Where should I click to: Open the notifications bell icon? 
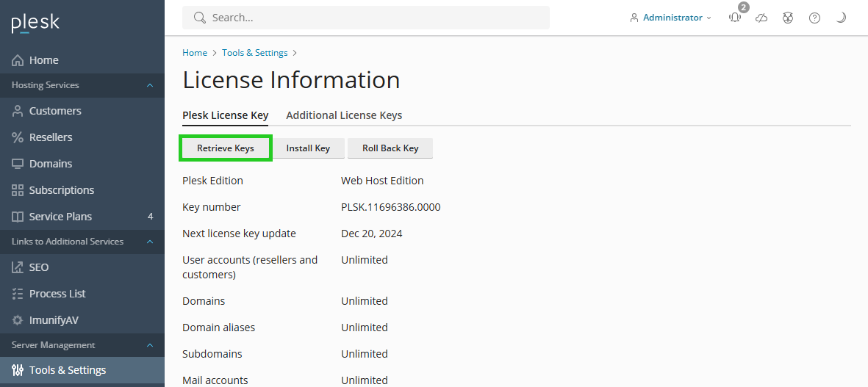(735, 18)
